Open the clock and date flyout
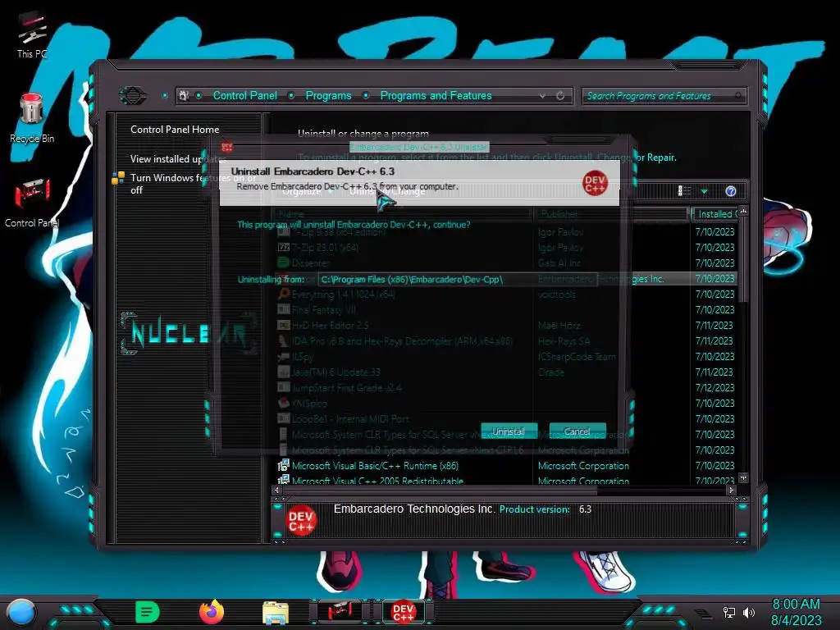840x630 pixels. (x=796, y=612)
